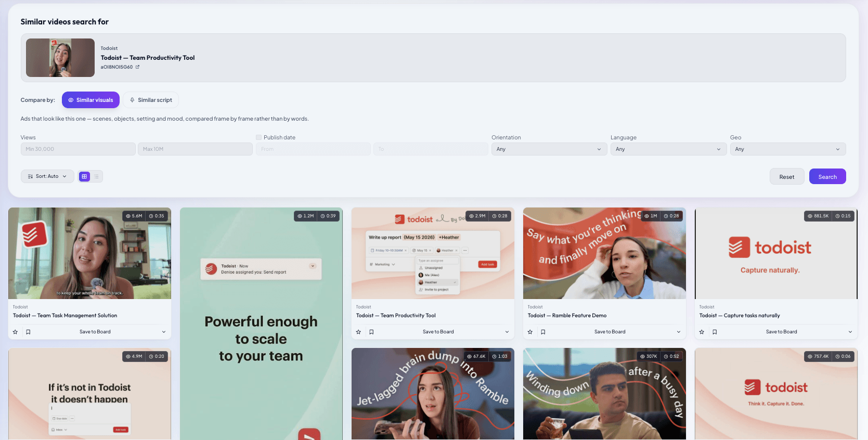Open the Winding down after a busy day video
868x440 pixels.
(x=604, y=394)
